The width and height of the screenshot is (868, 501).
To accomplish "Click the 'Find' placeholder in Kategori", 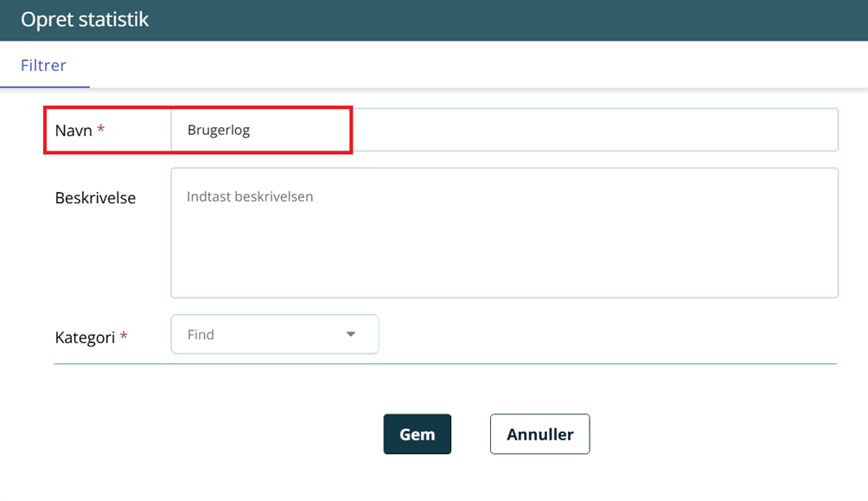I will tap(201, 335).
